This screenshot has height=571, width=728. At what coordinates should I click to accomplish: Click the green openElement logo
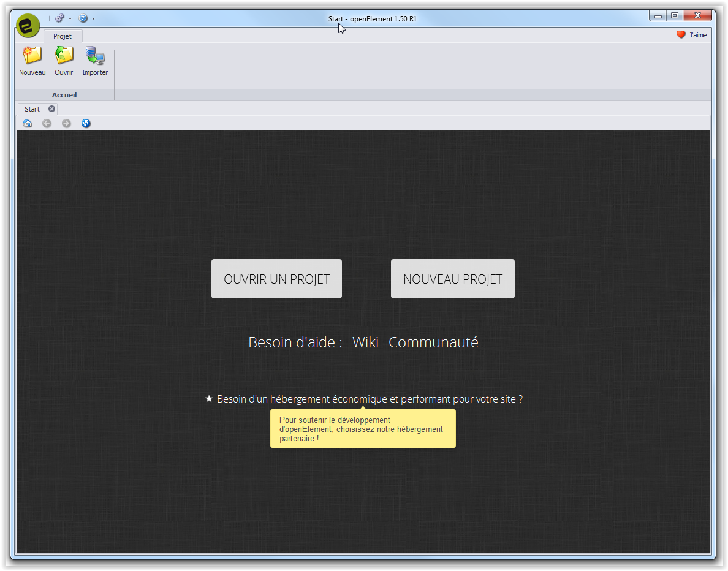pyautogui.click(x=28, y=25)
